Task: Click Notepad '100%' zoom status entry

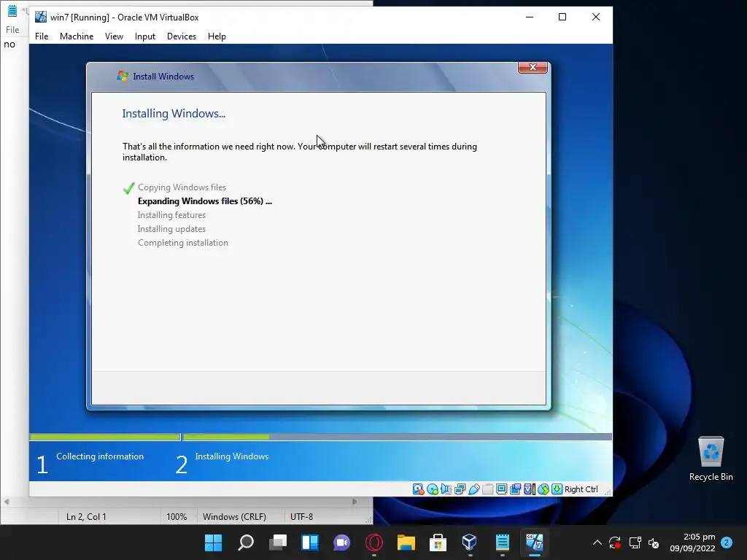Action: click(177, 517)
